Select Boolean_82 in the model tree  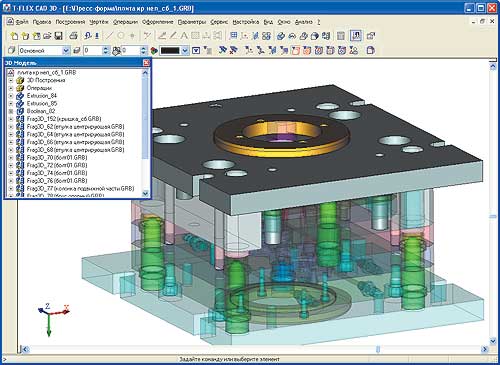click(41, 111)
